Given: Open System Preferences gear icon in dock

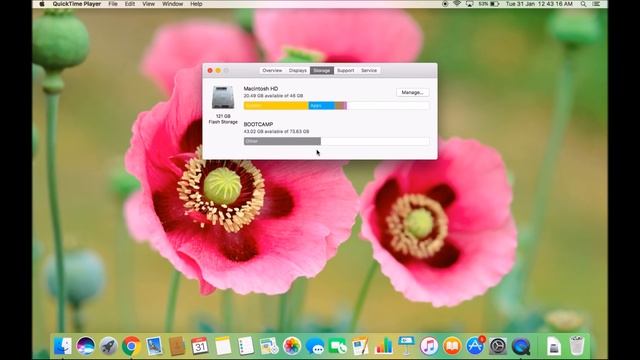Looking at the screenshot, I should click(498, 346).
